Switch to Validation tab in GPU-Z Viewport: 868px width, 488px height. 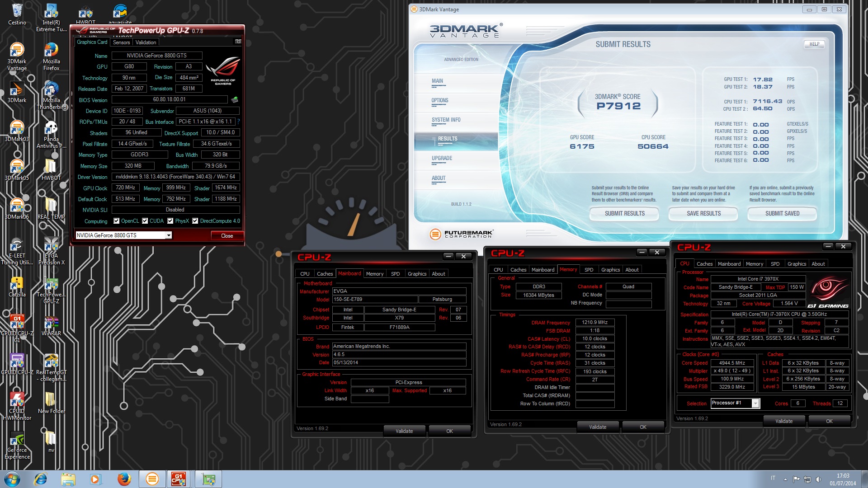pyautogui.click(x=146, y=42)
